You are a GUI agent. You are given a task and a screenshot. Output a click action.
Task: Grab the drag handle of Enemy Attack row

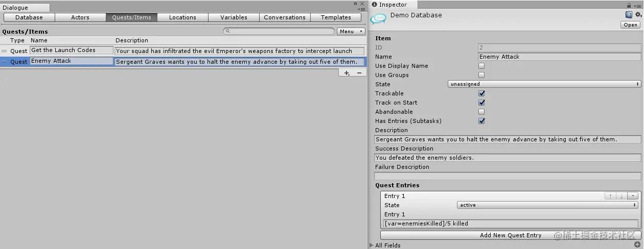click(x=4, y=62)
